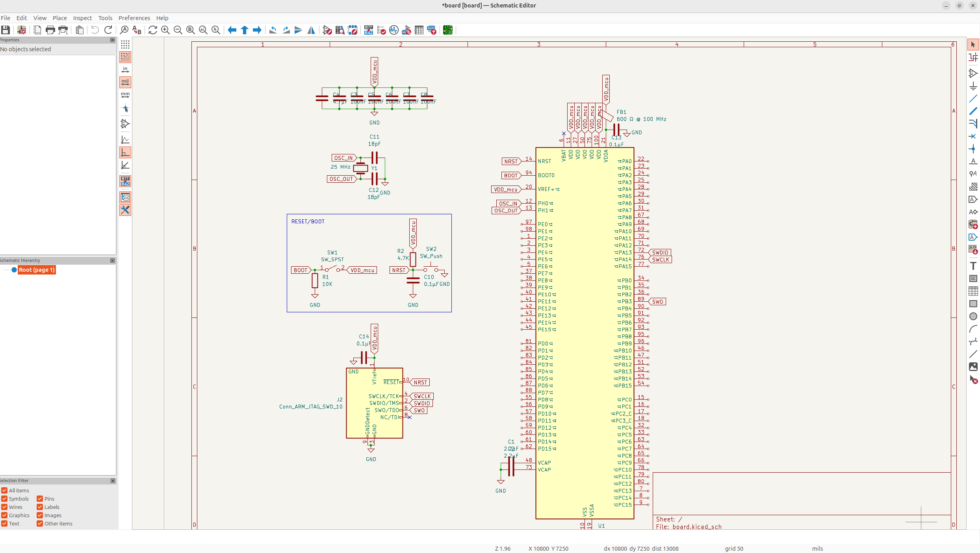Toggle the Wires filter checkbox
The width and height of the screenshot is (980, 553).
4,507
